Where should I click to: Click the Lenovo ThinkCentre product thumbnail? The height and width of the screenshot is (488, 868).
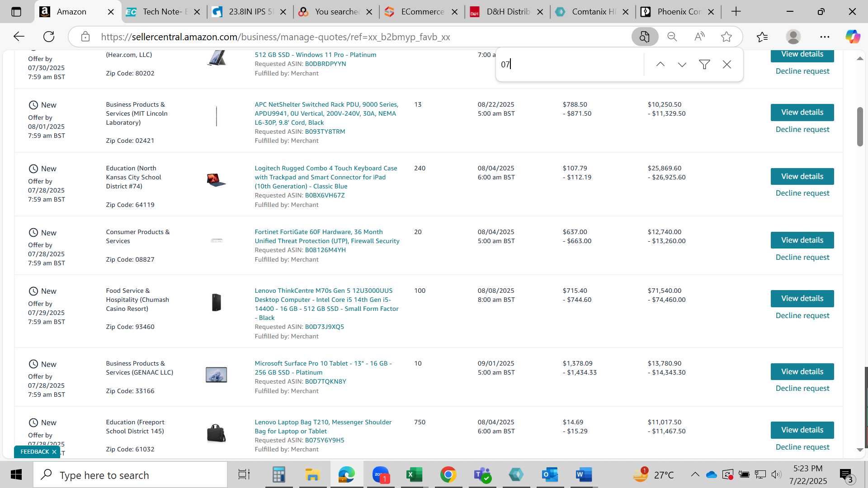pos(217,302)
